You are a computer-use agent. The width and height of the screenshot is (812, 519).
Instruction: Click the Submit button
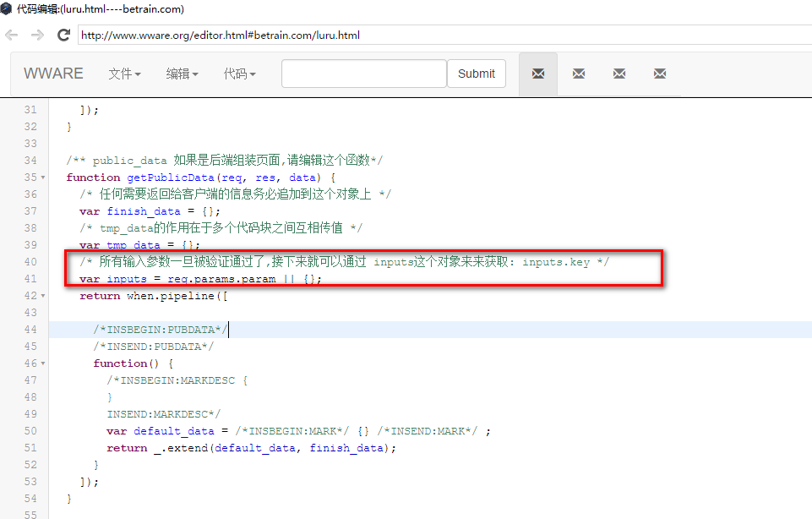477,74
